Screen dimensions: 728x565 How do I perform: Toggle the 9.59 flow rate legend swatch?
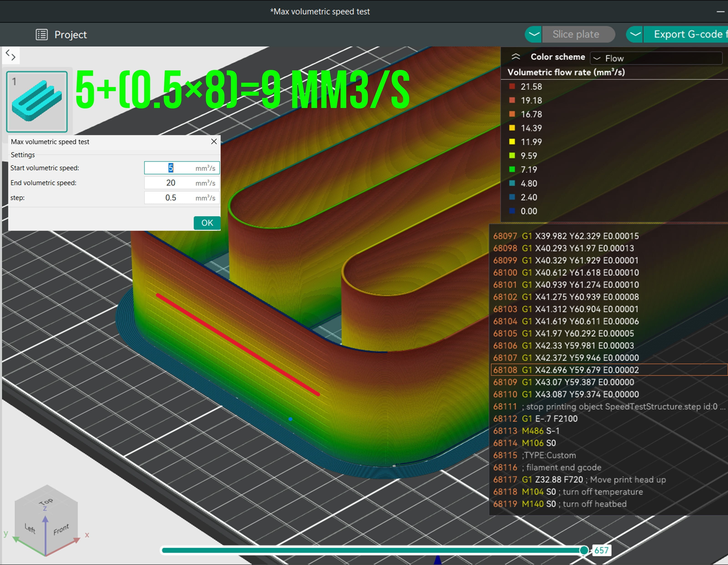point(512,156)
